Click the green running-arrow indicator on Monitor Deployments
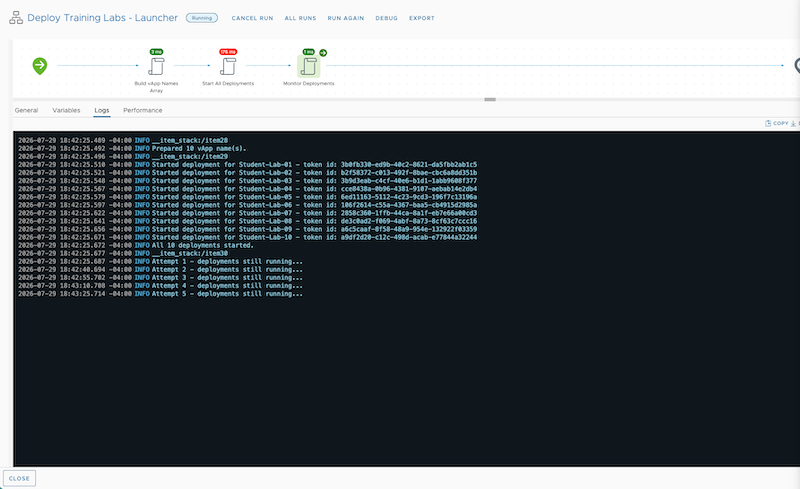Viewport: 800px width, 489px height. [323, 53]
